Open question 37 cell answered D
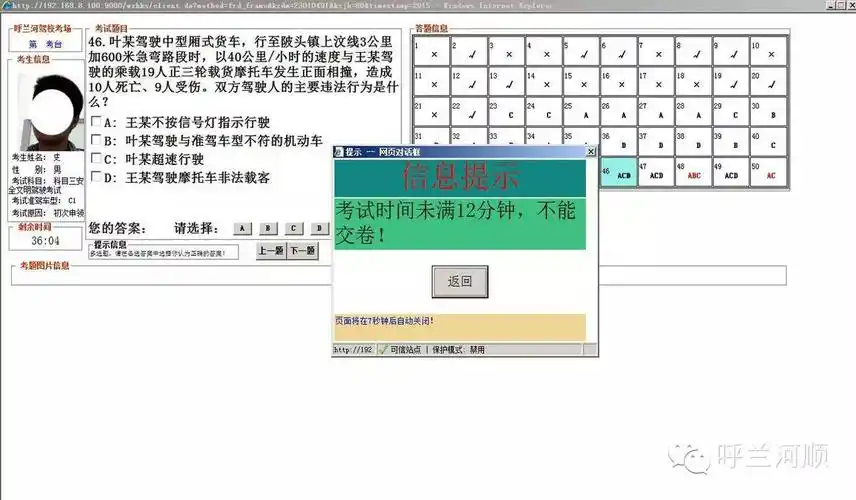The image size is (856, 500). [656, 142]
